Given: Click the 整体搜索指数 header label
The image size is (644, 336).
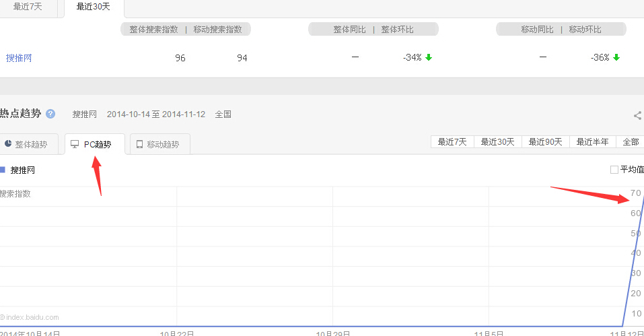Looking at the screenshot, I should point(153,30).
